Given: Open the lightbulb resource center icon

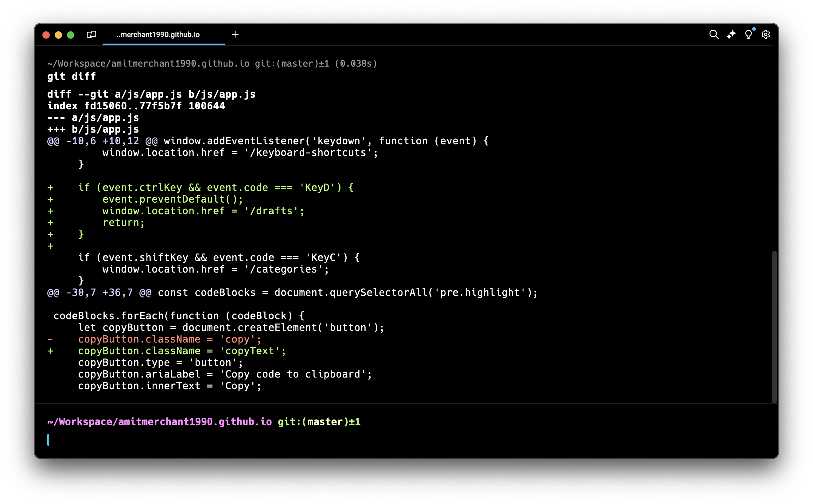Looking at the screenshot, I should (x=748, y=34).
